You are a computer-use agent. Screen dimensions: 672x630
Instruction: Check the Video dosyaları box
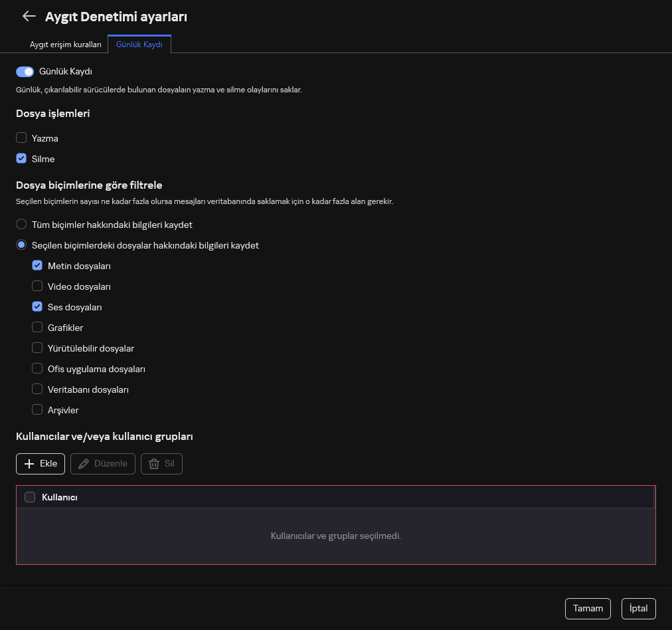(37, 286)
